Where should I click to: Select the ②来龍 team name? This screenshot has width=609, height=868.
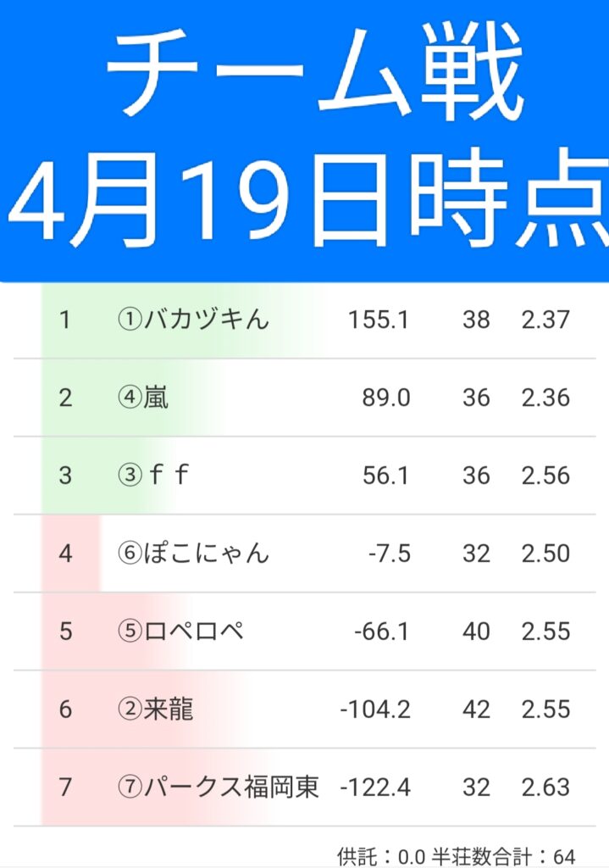155,709
